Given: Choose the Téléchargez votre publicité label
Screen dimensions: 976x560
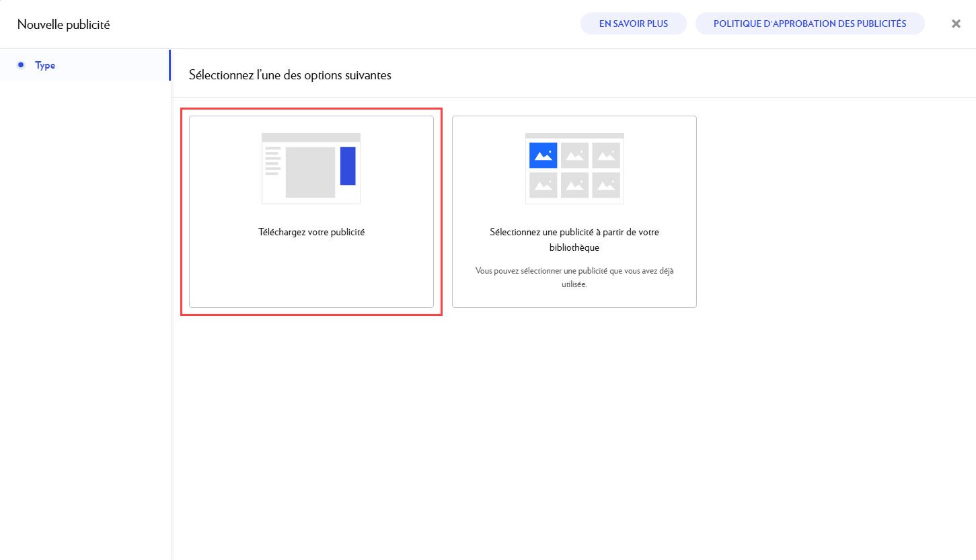Looking at the screenshot, I should pos(311,232).
